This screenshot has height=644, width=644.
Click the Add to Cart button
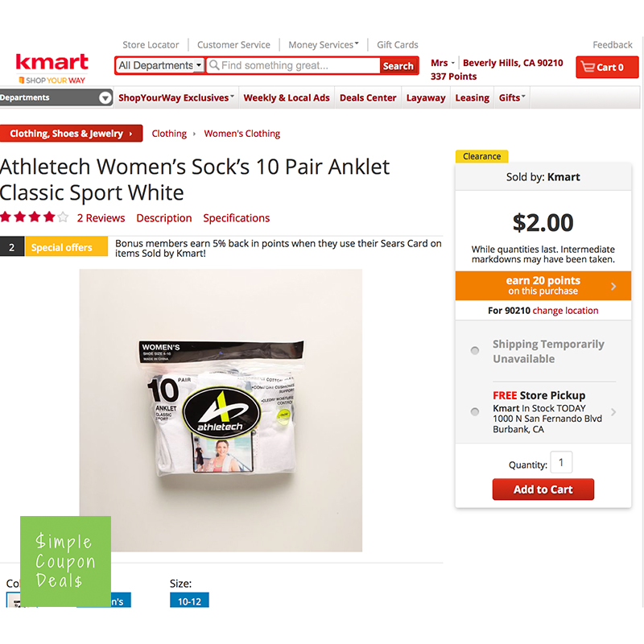tap(543, 489)
